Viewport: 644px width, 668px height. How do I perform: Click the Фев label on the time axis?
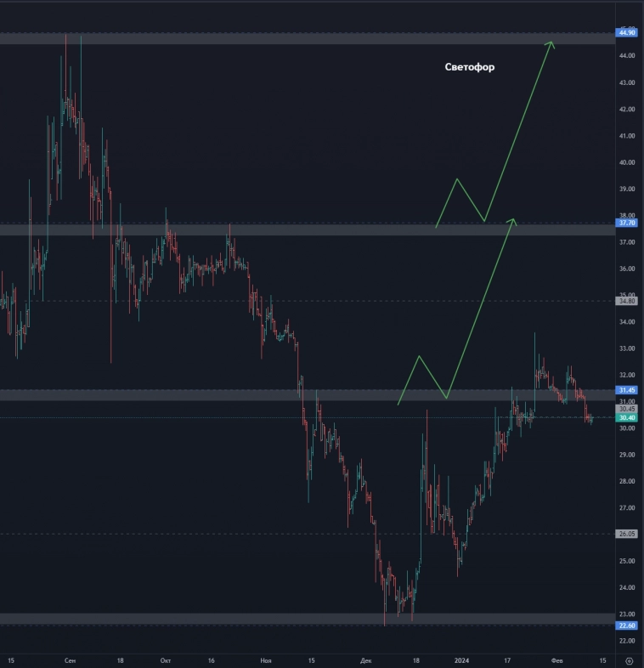point(557,660)
